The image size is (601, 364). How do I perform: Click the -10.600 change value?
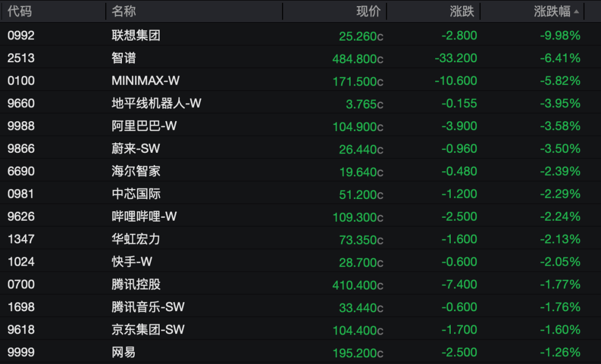(x=456, y=81)
